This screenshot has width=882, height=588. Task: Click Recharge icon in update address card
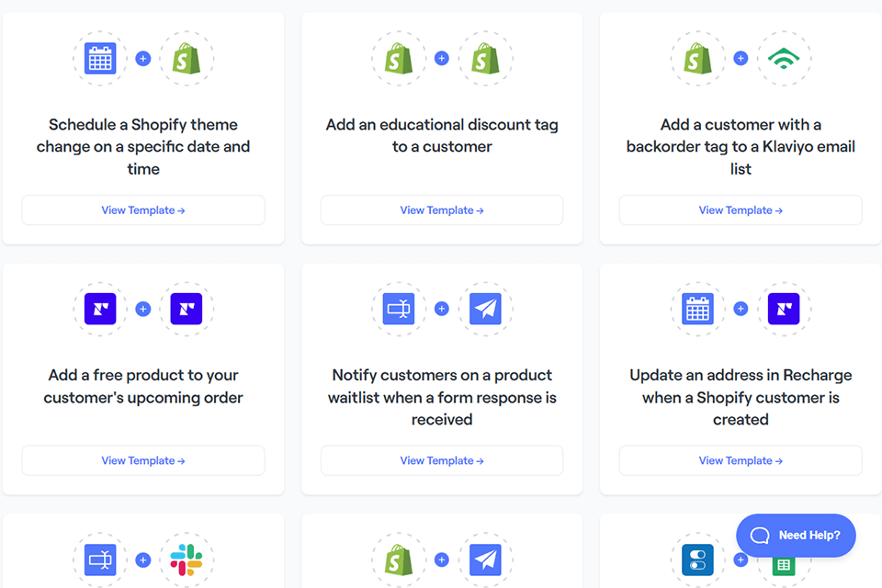[784, 309]
